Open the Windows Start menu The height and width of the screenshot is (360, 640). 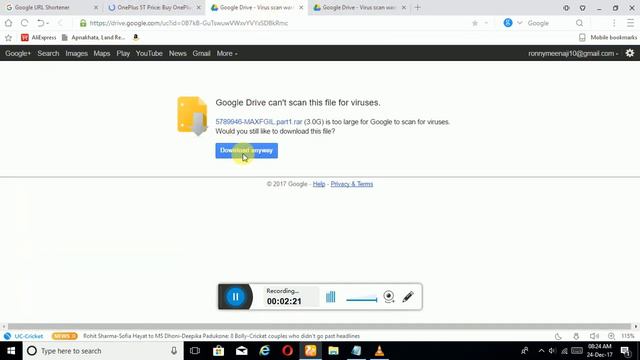pyautogui.click(x=11, y=351)
